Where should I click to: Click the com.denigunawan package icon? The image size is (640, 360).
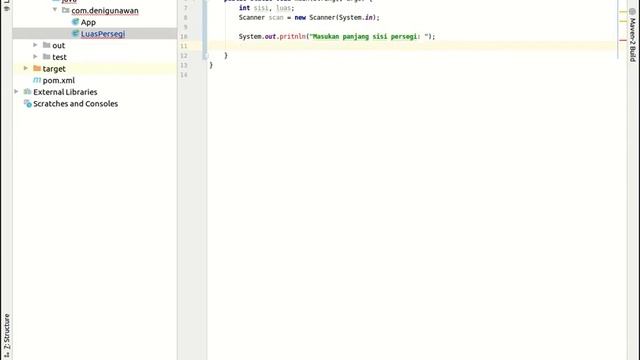coord(66,10)
